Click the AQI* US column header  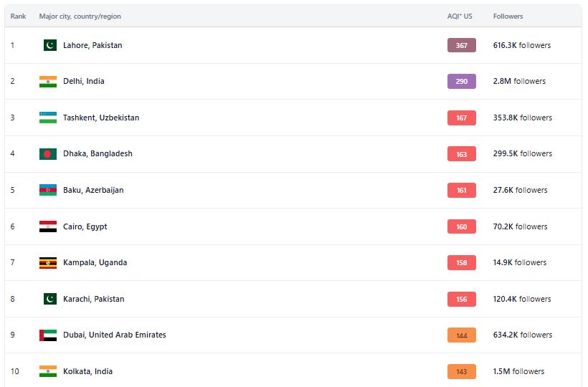[460, 16]
